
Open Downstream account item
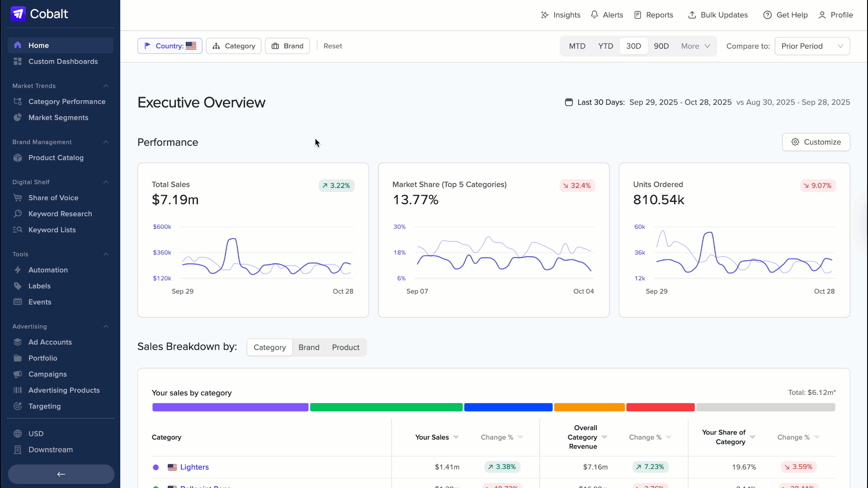pyautogui.click(x=61, y=450)
